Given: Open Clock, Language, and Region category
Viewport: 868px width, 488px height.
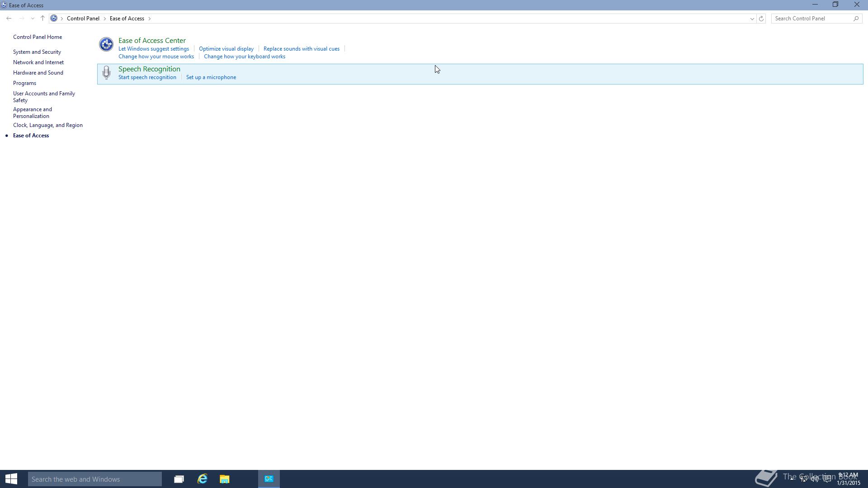Looking at the screenshot, I should pyautogui.click(x=48, y=125).
